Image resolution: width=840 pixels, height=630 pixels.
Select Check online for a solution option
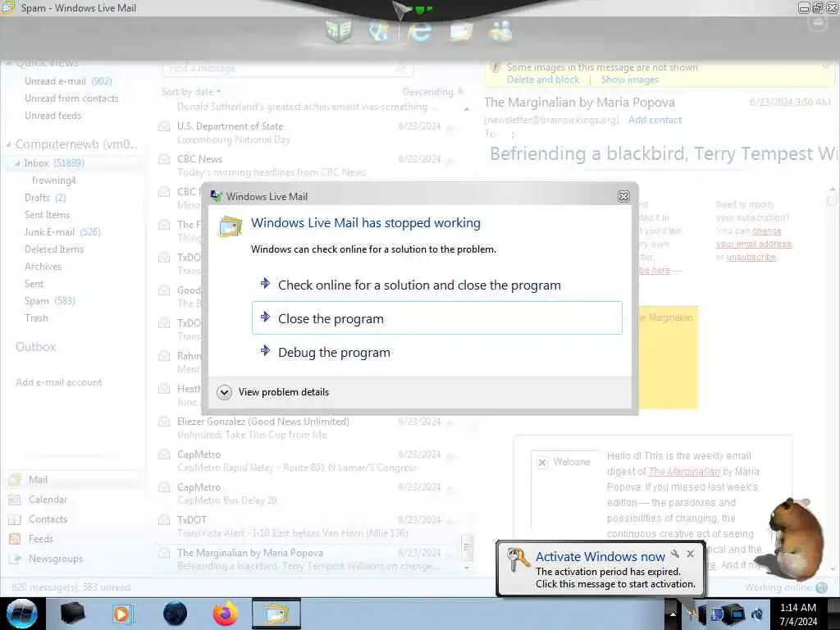pyautogui.click(x=436, y=285)
